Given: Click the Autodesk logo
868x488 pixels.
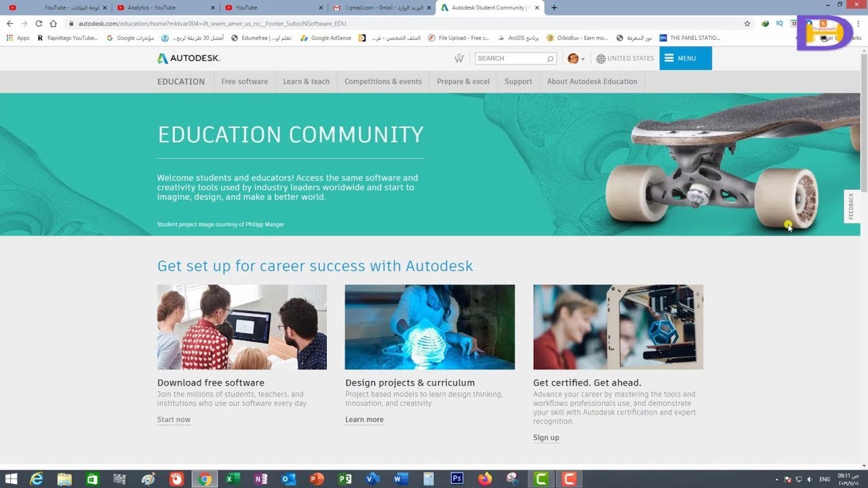Looking at the screenshot, I should click(x=189, y=58).
